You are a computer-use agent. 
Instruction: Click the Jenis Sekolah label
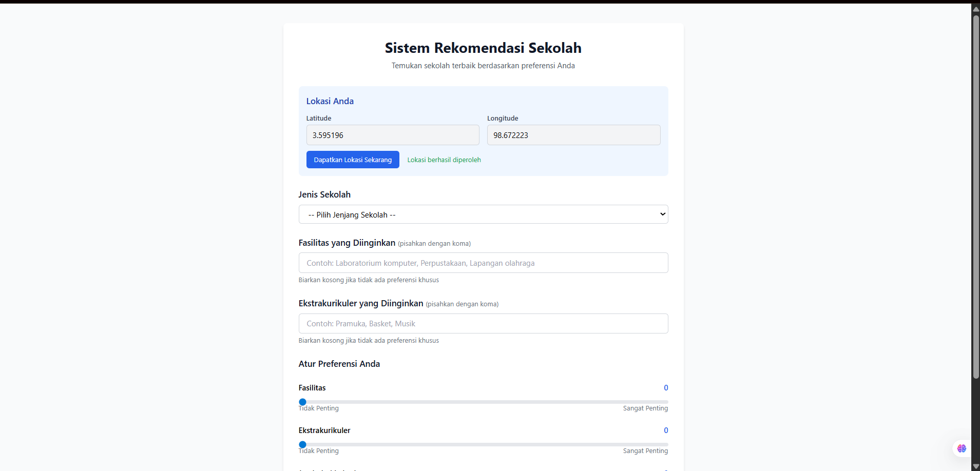(x=324, y=194)
